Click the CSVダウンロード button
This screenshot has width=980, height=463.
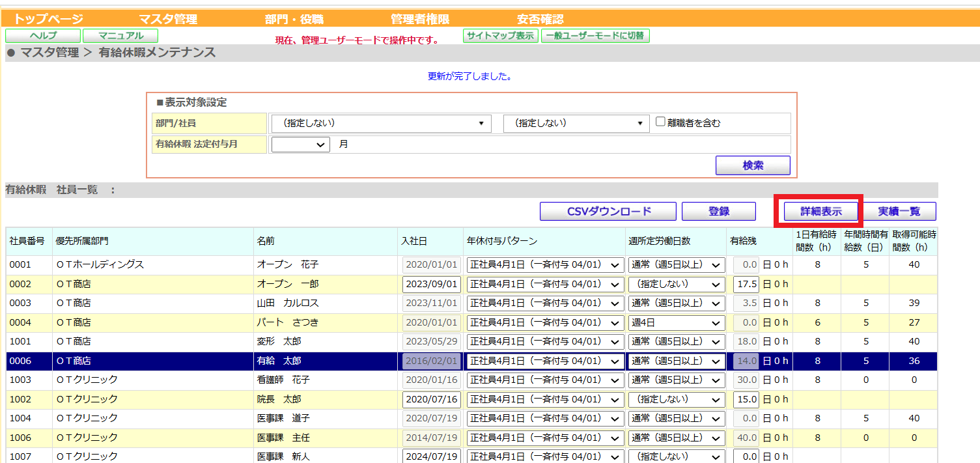[609, 212]
